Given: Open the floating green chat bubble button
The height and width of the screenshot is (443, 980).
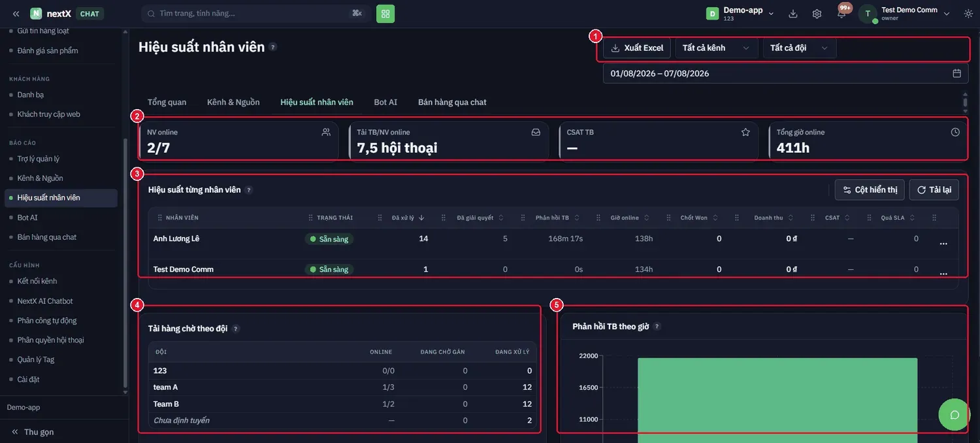Looking at the screenshot, I should pos(955,415).
